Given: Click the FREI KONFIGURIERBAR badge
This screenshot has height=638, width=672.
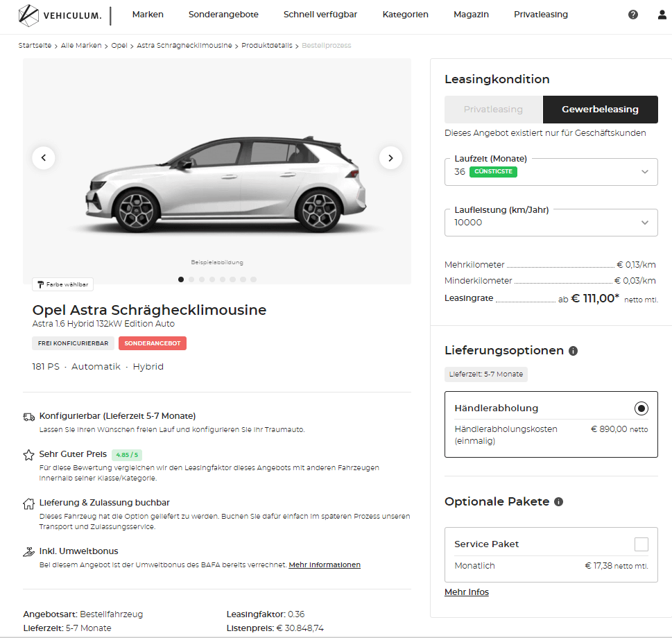Looking at the screenshot, I should point(74,343).
